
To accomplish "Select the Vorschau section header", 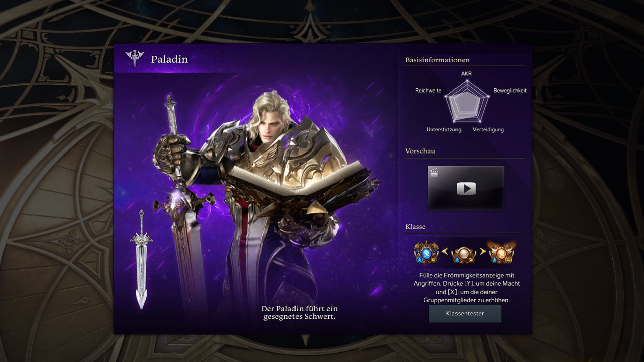I will pyautogui.click(x=420, y=151).
